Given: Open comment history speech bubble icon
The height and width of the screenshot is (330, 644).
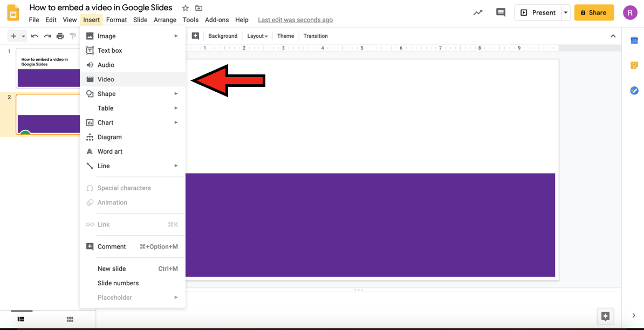Looking at the screenshot, I should pos(501,12).
